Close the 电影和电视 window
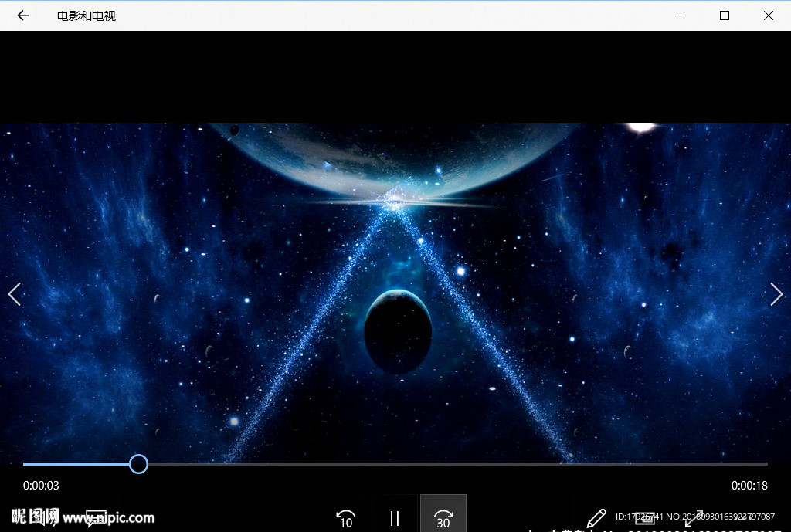The height and width of the screenshot is (532, 791). (x=769, y=15)
